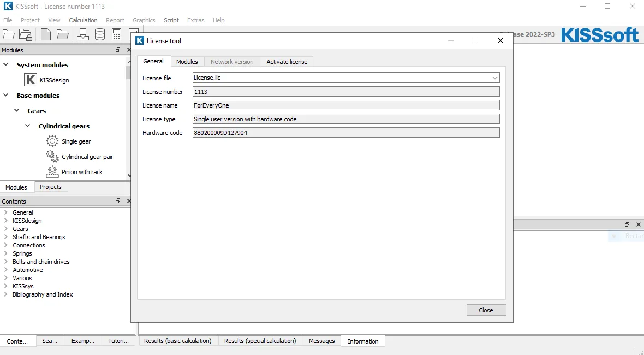Switch to Activate license tab

[x=287, y=62]
